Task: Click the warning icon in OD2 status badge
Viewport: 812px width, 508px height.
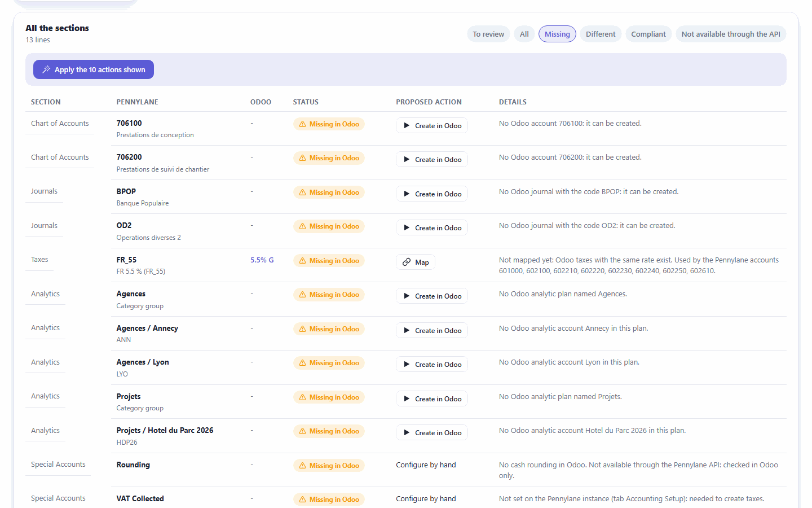Action: 303,226
